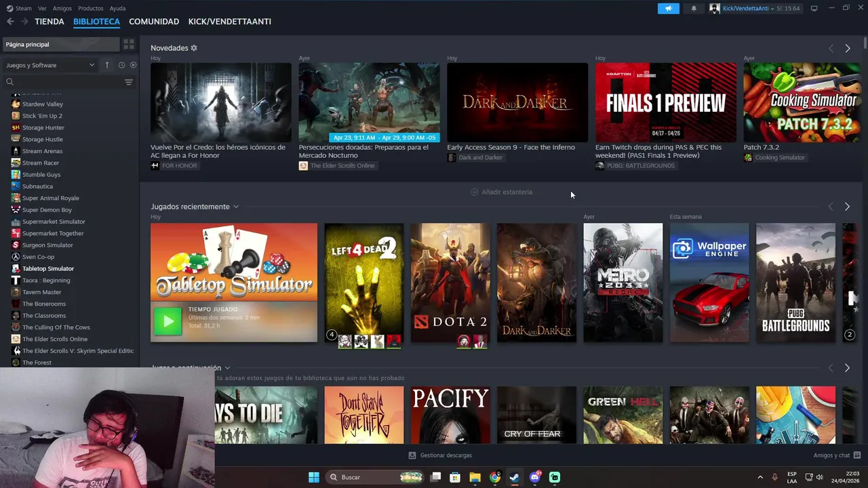Image resolution: width=868 pixels, height=488 pixels.
Task: Open the notifications bell
Action: point(694,8)
